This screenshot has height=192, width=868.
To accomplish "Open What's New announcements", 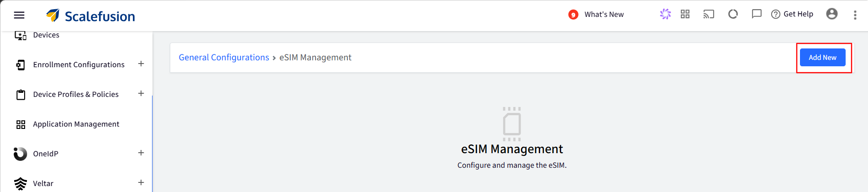I will (x=604, y=15).
